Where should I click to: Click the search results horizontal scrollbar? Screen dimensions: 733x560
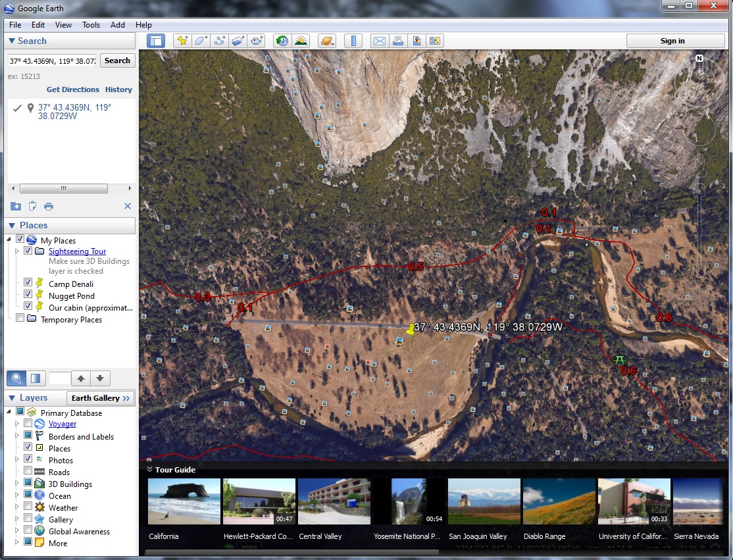[x=64, y=188]
